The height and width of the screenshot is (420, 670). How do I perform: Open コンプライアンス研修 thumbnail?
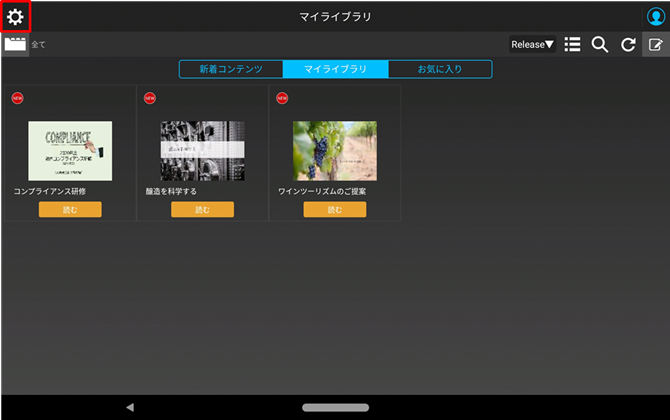coord(70,151)
